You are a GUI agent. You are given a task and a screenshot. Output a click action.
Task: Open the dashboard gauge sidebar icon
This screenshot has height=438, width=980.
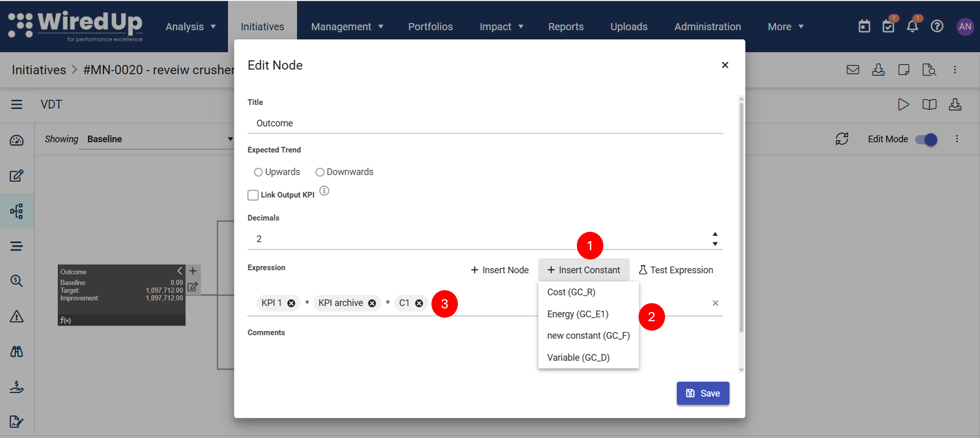click(16, 141)
